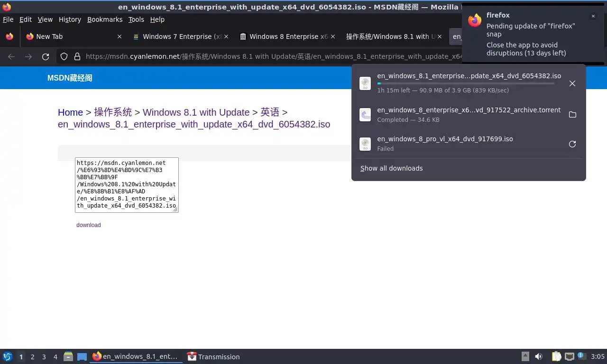
Task: Click the ISO icon of the active download
Action: click(x=365, y=83)
